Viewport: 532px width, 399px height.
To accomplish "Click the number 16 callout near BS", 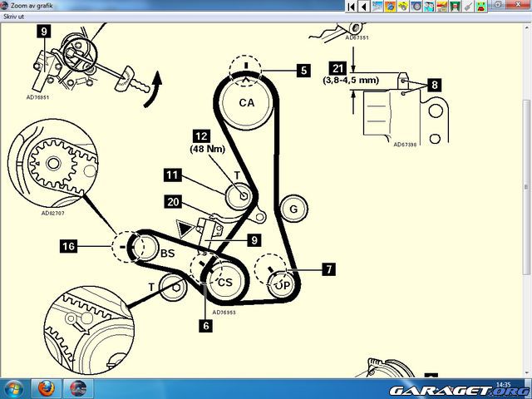I will [x=68, y=245].
